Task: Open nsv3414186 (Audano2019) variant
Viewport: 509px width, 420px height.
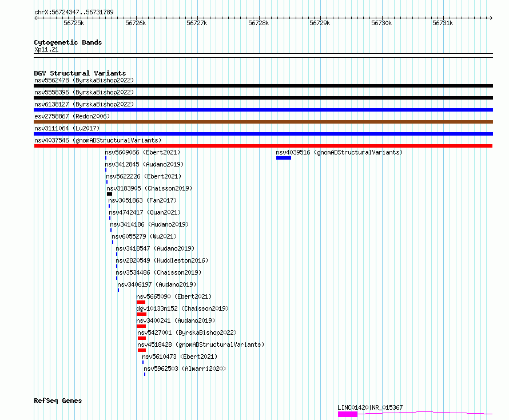Action: (x=149, y=224)
